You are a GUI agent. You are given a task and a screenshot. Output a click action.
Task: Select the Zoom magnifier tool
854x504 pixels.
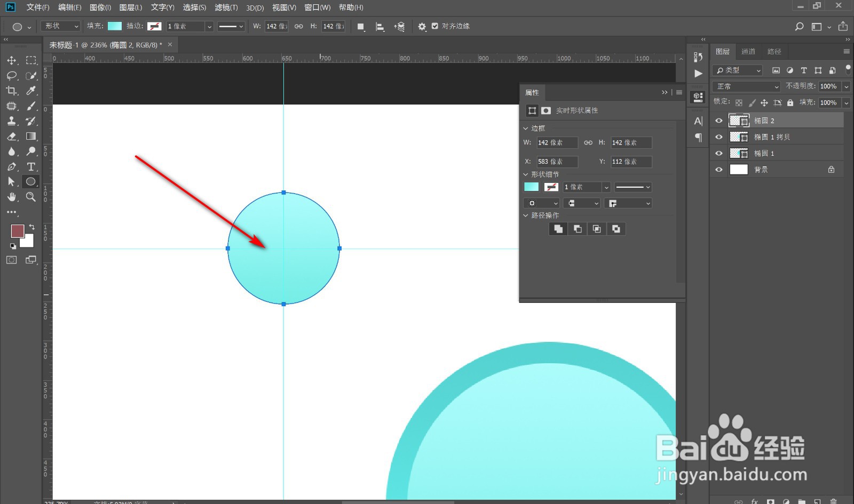(31, 197)
